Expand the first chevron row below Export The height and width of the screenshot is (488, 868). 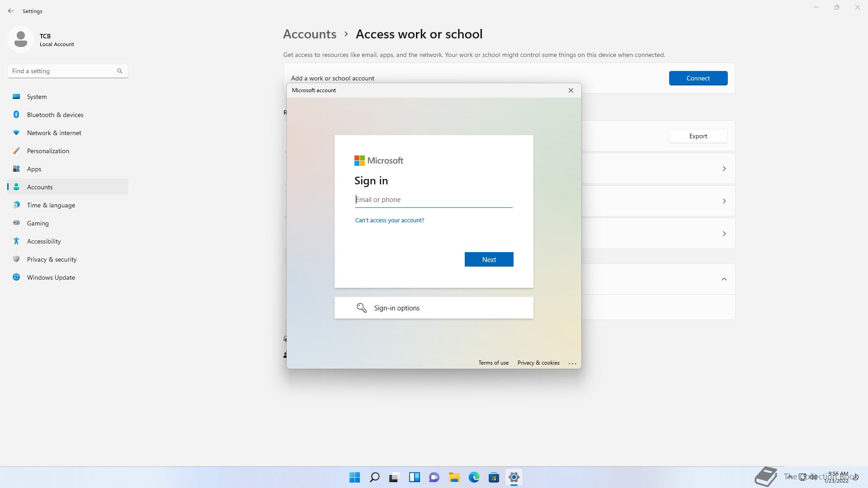(x=724, y=169)
